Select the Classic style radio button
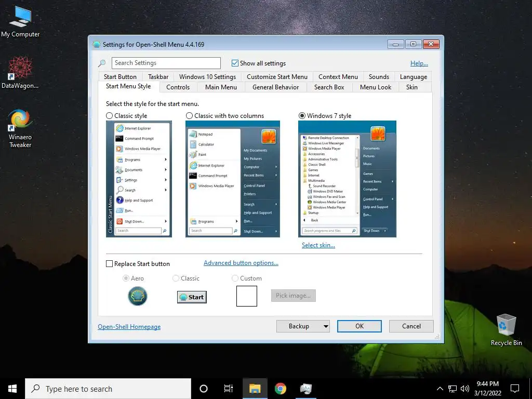The image size is (532, 399). (109, 116)
